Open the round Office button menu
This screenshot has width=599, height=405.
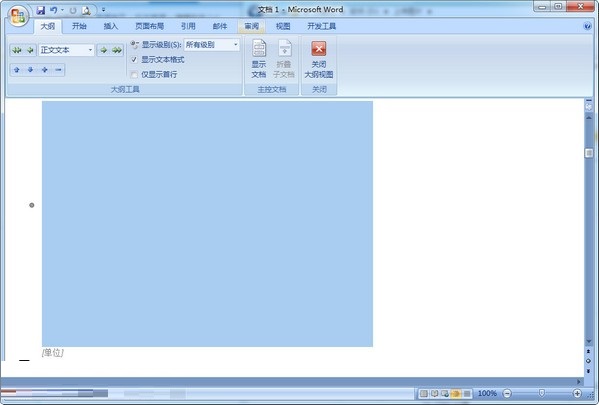click(x=18, y=16)
